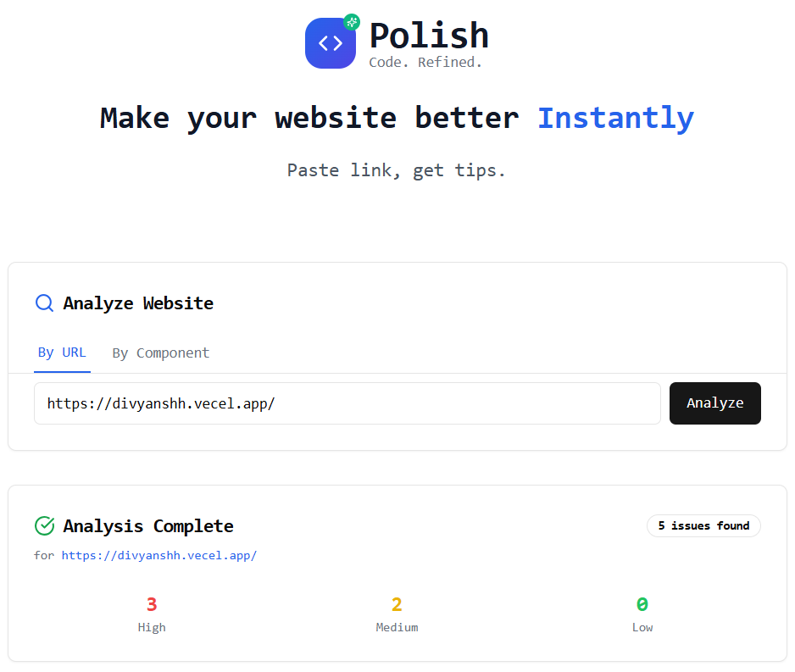Click the green checkmark completion icon

tap(44, 525)
